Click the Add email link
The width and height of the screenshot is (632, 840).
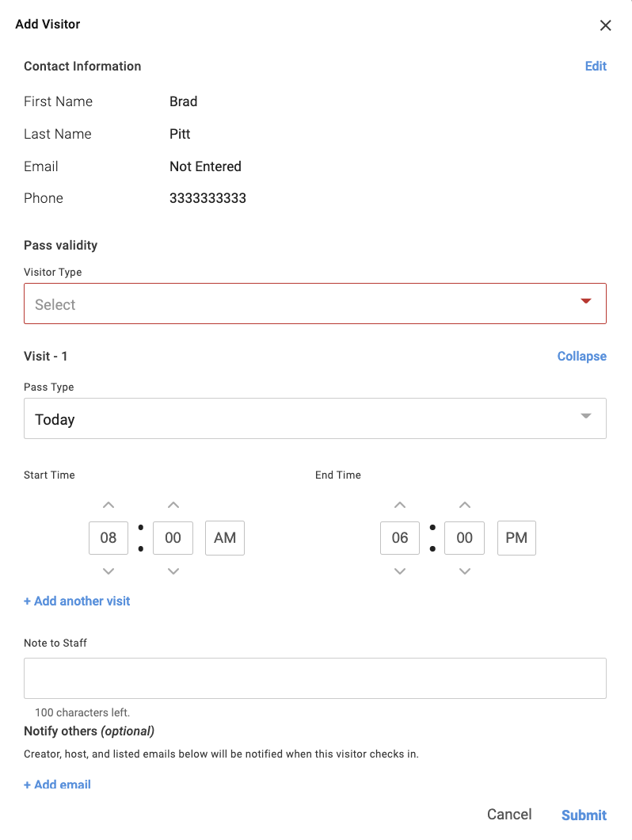57,785
